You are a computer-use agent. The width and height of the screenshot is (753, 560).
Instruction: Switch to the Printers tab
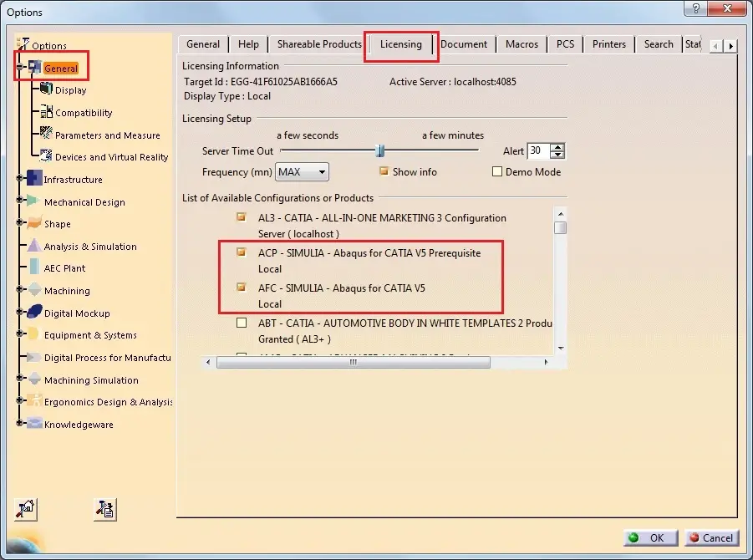coord(609,44)
